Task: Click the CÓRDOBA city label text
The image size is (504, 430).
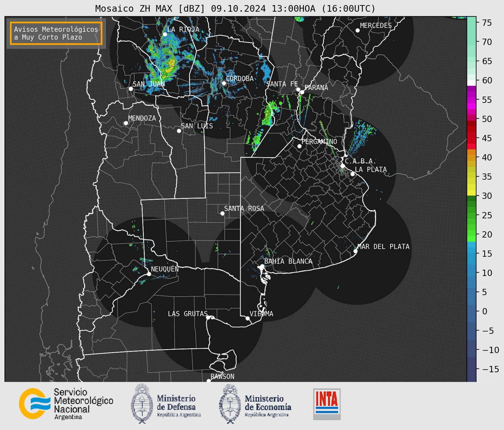Action: [x=240, y=79]
